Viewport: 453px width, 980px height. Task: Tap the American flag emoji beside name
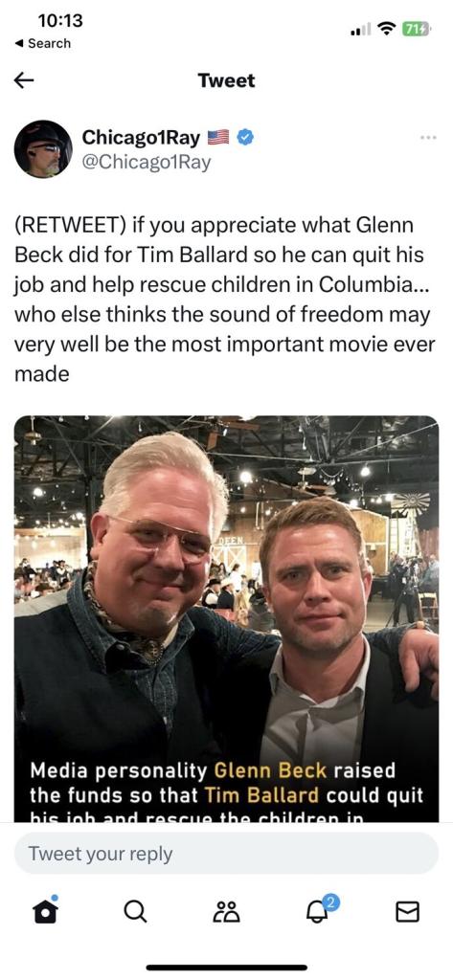[218, 138]
